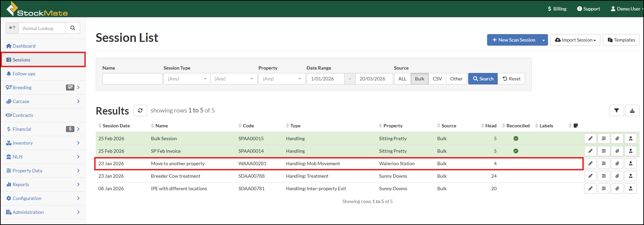Sort the table by Session Date column

click(x=116, y=126)
